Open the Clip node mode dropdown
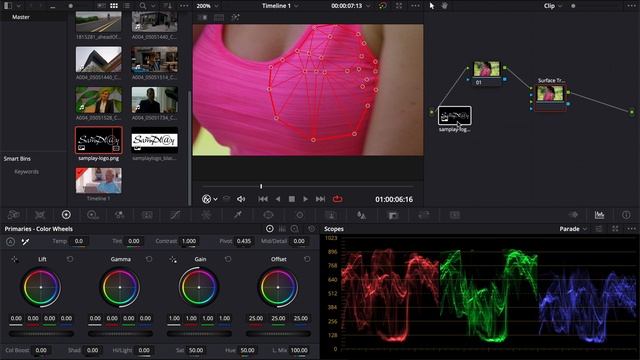This screenshot has height=360, width=640. click(x=553, y=6)
